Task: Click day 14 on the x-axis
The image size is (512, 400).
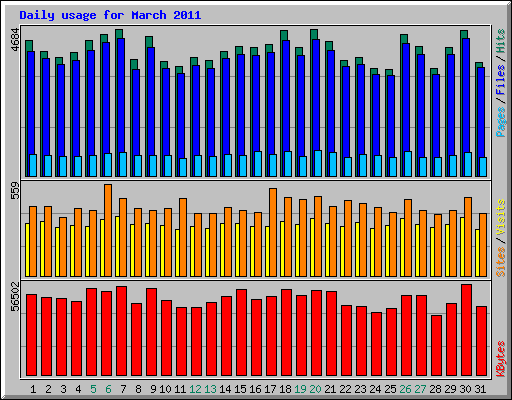Action: click(x=225, y=389)
